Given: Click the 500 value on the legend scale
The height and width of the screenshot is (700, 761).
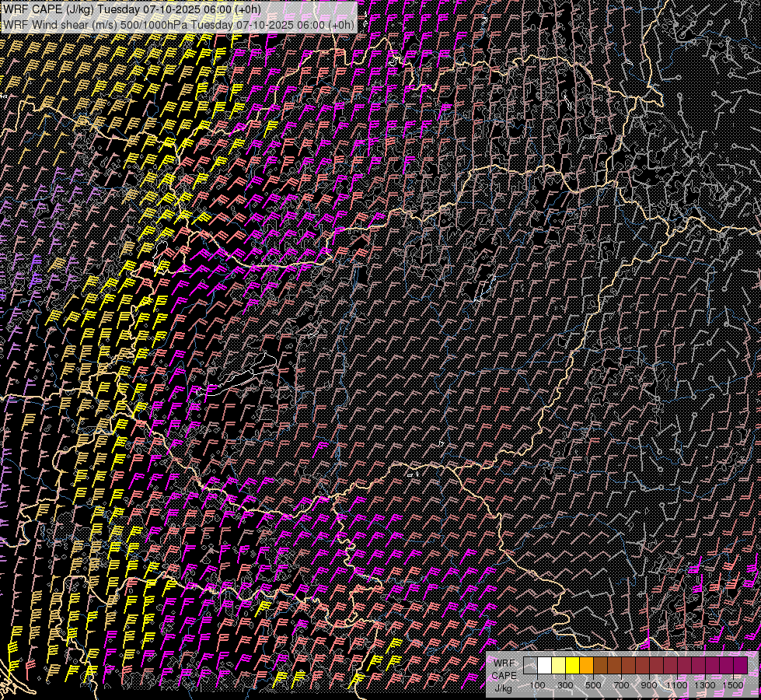Looking at the screenshot, I should pos(593,684).
